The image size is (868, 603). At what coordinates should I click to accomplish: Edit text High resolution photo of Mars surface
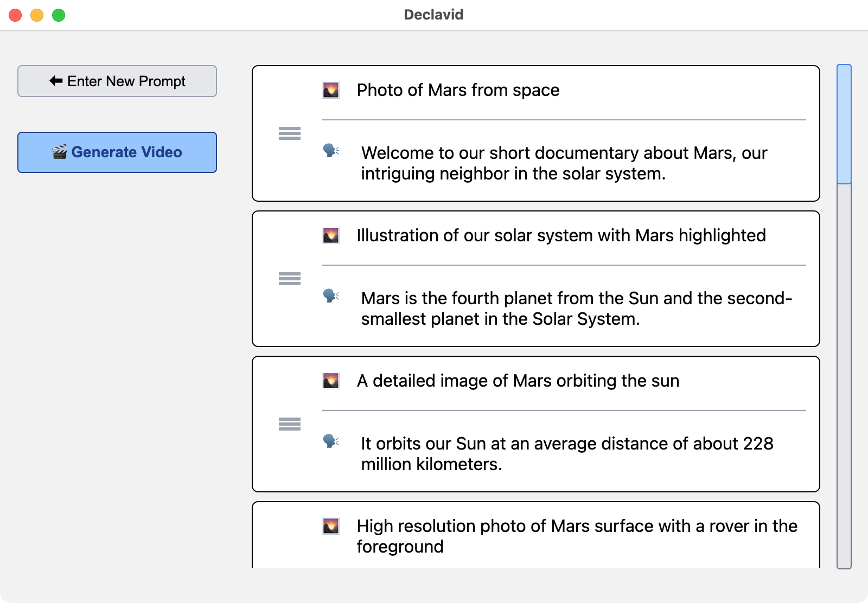tap(577, 536)
